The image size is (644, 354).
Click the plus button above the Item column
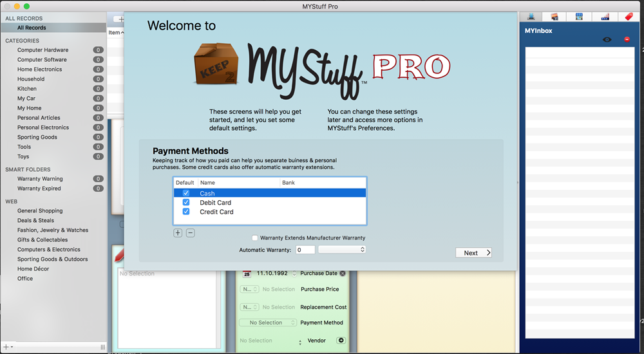click(121, 19)
